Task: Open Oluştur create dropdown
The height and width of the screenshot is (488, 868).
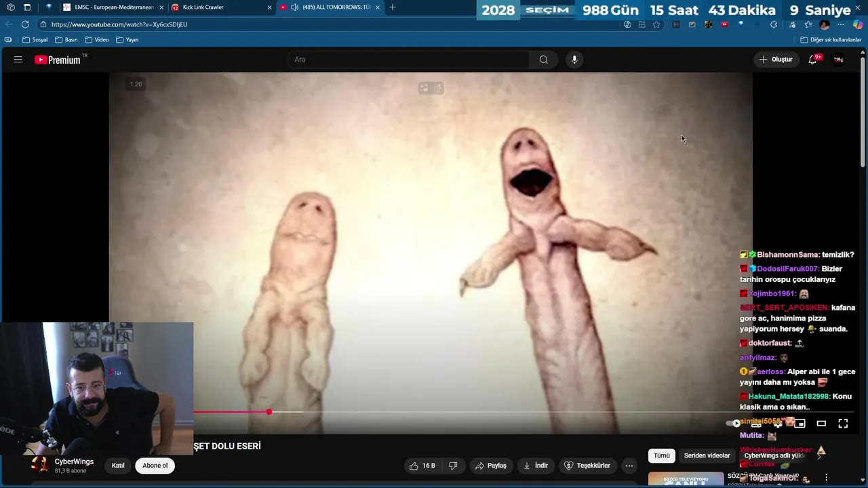Action: point(776,60)
